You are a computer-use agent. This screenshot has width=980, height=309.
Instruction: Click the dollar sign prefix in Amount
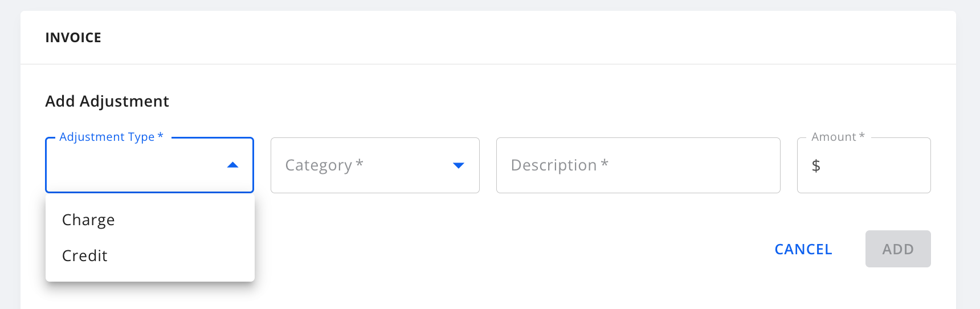click(816, 166)
